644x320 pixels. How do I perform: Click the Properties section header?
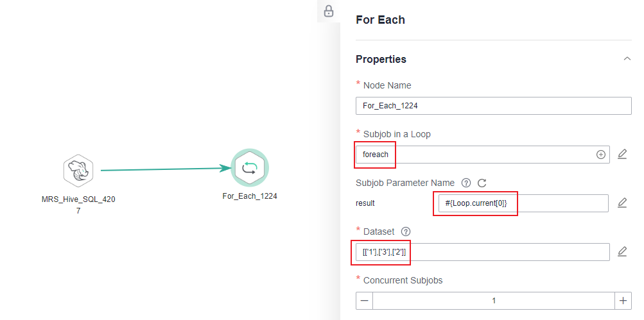coord(381,59)
